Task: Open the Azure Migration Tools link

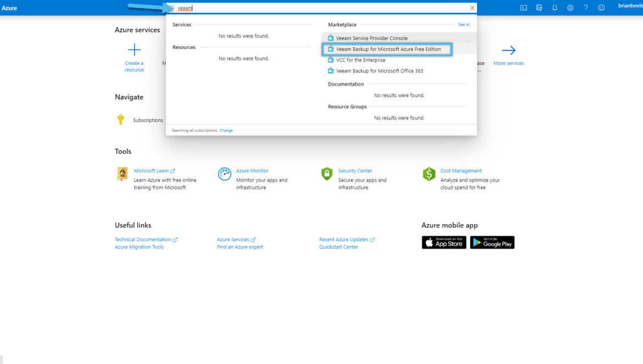Action: [x=139, y=247]
